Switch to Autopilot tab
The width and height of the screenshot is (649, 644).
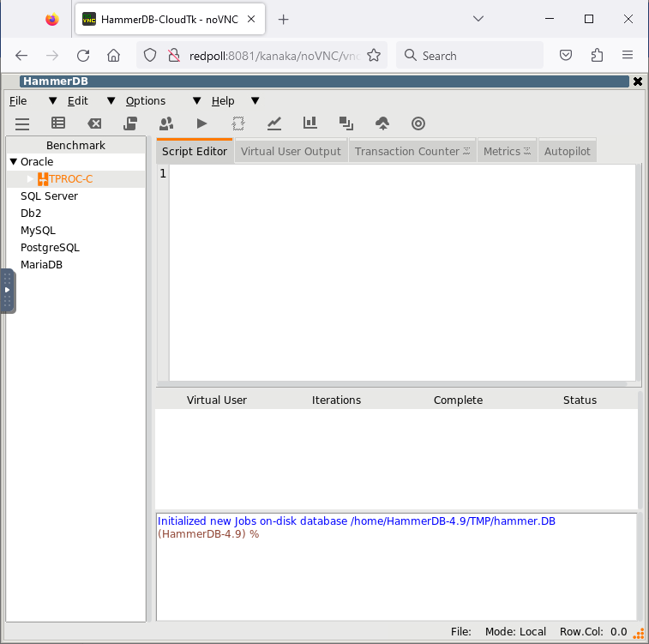[x=567, y=152]
